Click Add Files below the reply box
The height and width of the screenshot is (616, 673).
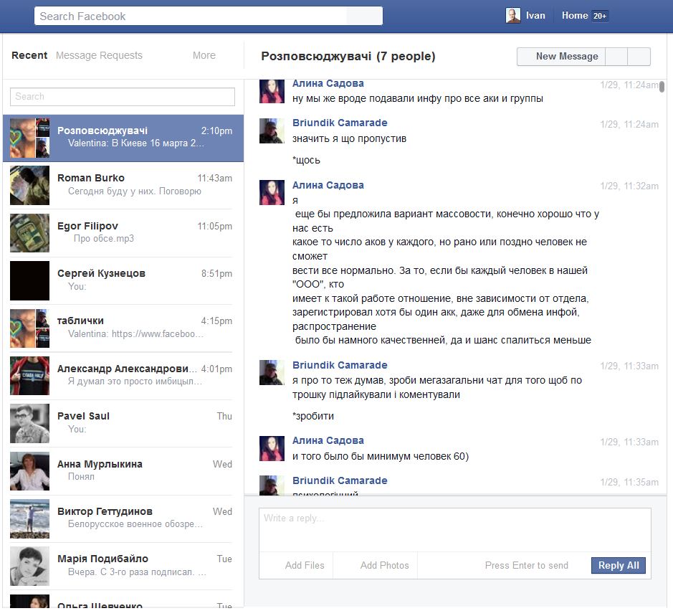click(305, 565)
